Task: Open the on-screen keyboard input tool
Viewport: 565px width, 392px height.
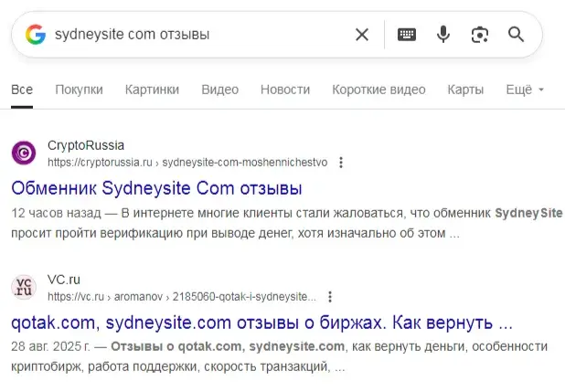Action: pos(407,35)
